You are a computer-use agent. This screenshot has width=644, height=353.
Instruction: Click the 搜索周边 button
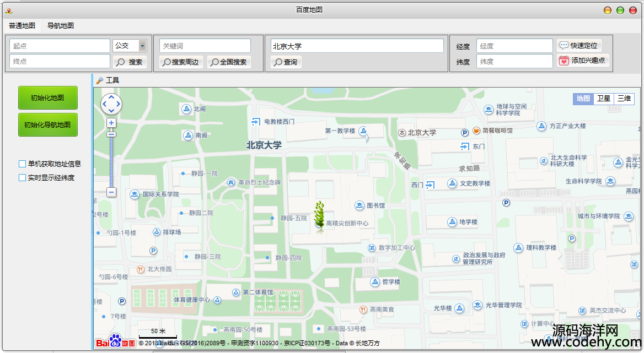coord(181,62)
